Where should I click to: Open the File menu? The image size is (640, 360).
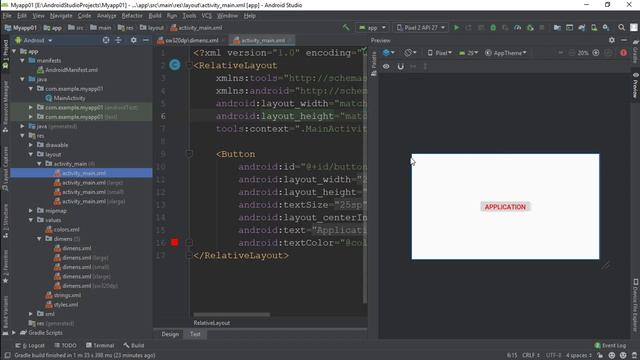[7, 16]
